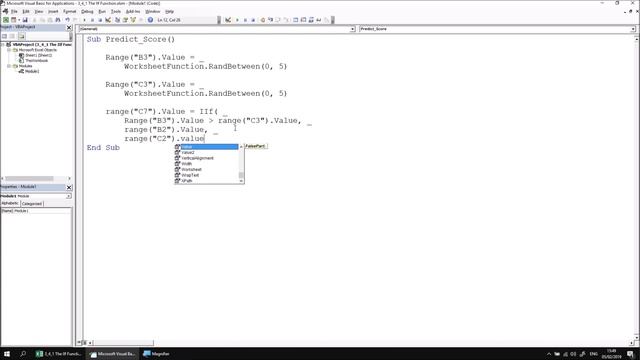Open the Properties Window toolbar icon
640x360 pixels.
pos(125,20)
